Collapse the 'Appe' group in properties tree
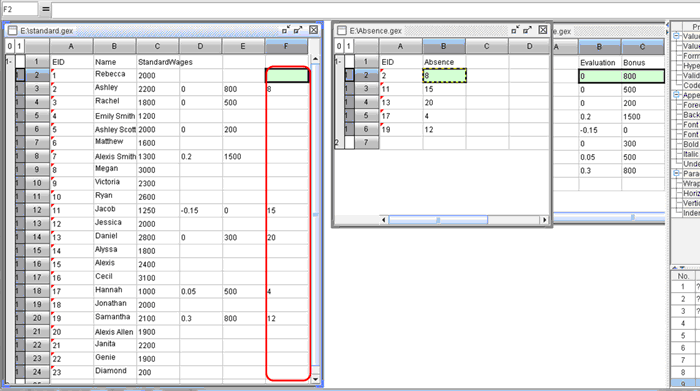This screenshot has width=700, height=391. (x=676, y=95)
